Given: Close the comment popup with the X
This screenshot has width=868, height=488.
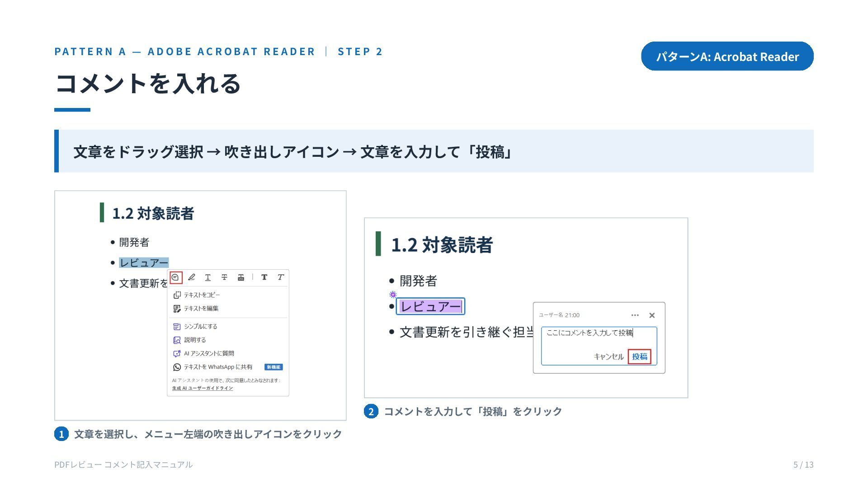Looking at the screenshot, I should pos(652,315).
